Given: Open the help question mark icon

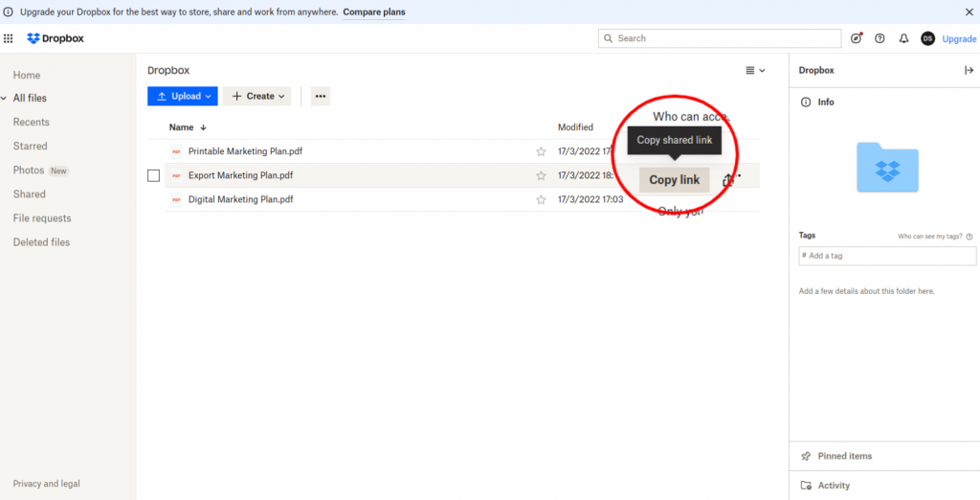Looking at the screenshot, I should coord(880,38).
